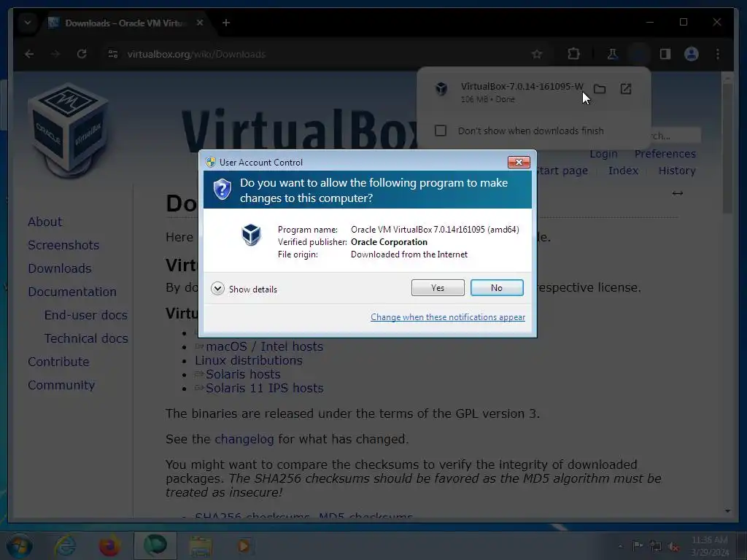The height and width of the screenshot is (560, 747).
Task: Open the Windows Start button
Action: click(20, 546)
